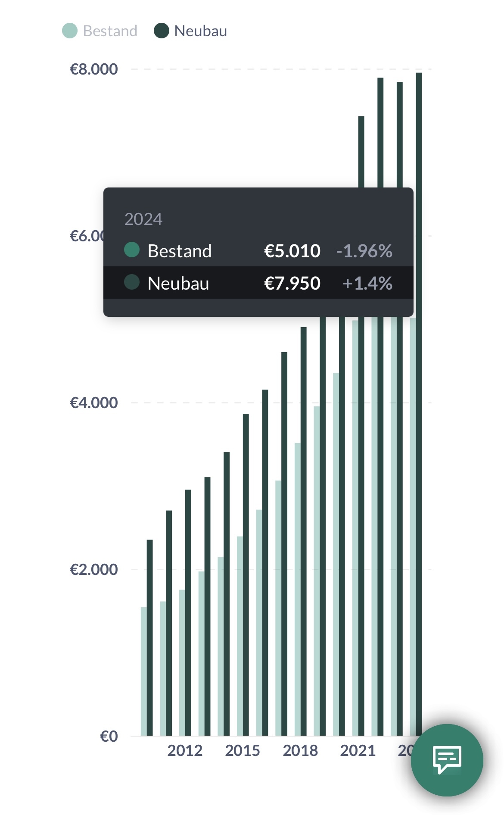504x815 pixels.
Task: Click the €2.000 y-axis label
Action: [94, 569]
